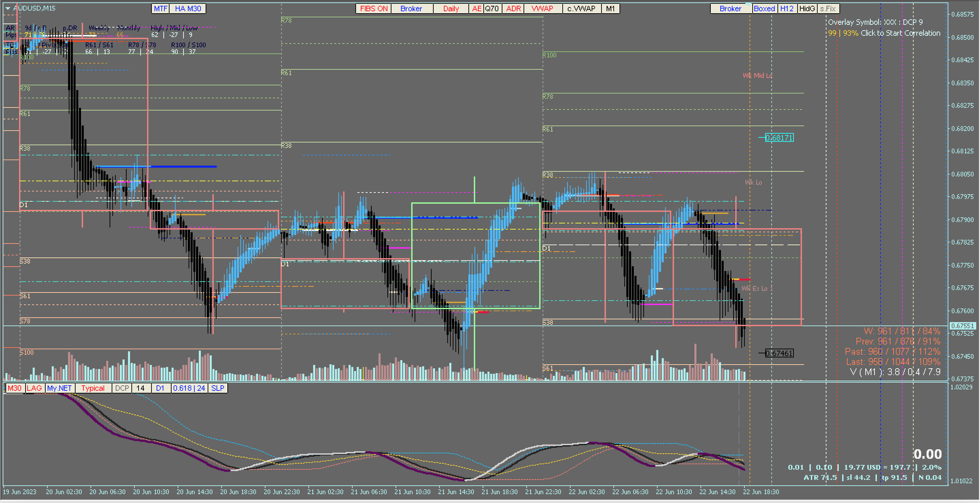
Task: Expand the AUDUSD,M15 chart triangle
Action: 7,8
